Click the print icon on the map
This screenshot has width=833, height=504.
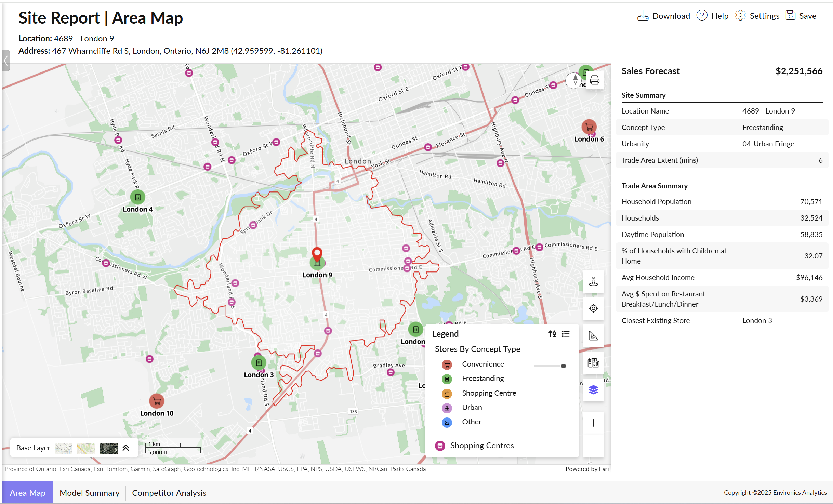coord(595,81)
